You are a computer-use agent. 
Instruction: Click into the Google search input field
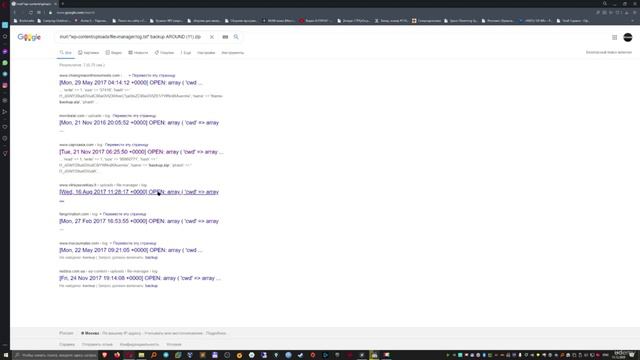pyautogui.click(x=131, y=37)
